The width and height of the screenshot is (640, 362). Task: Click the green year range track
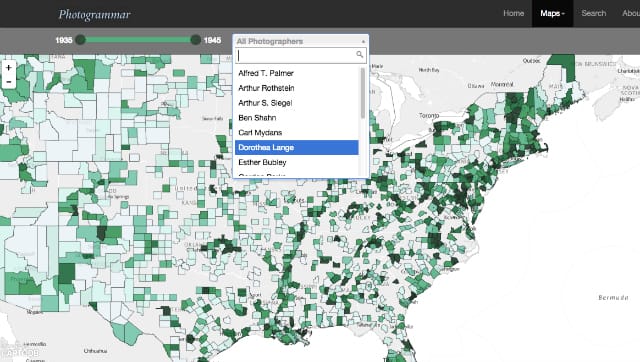138,40
